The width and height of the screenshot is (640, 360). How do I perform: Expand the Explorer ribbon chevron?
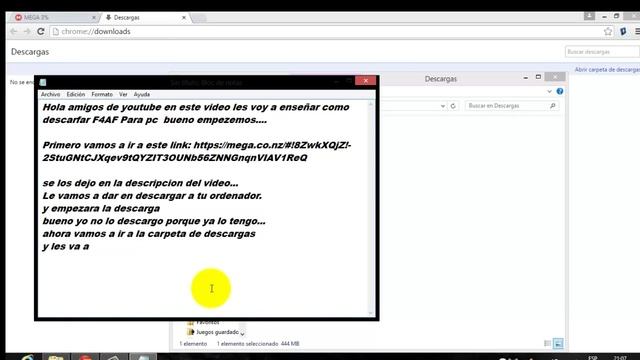[549, 91]
